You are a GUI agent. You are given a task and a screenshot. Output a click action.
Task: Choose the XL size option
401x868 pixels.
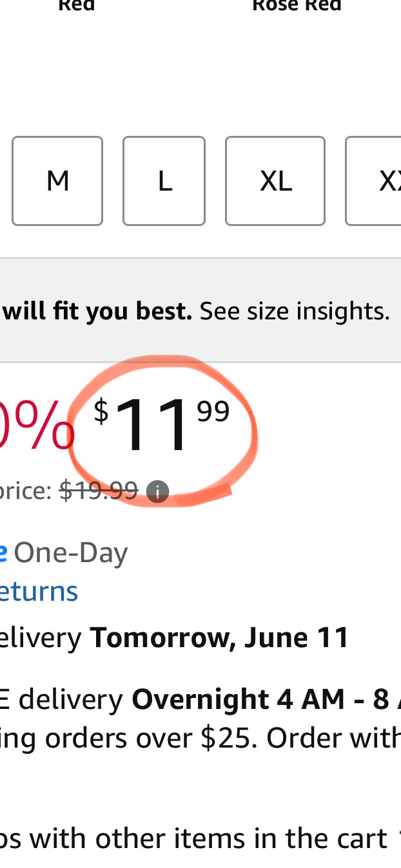(x=275, y=181)
